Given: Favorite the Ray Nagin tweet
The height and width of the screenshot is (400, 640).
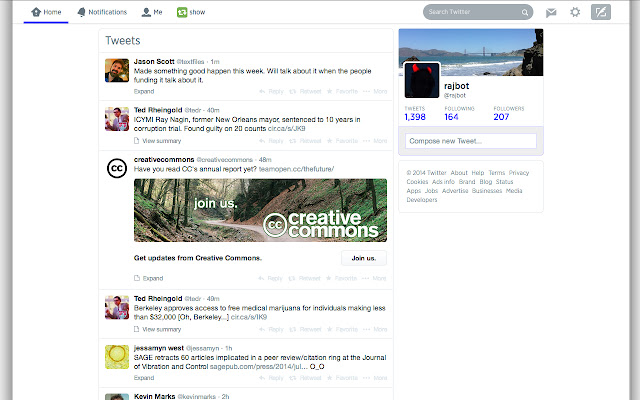Looking at the screenshot, I should point(342,141).
